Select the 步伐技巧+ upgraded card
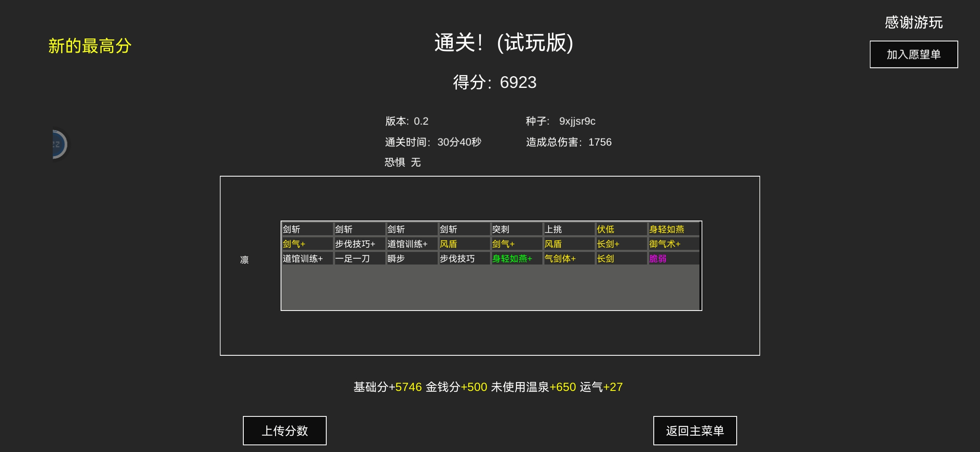Viewport: 980px width, 452px height. point(359,244)
